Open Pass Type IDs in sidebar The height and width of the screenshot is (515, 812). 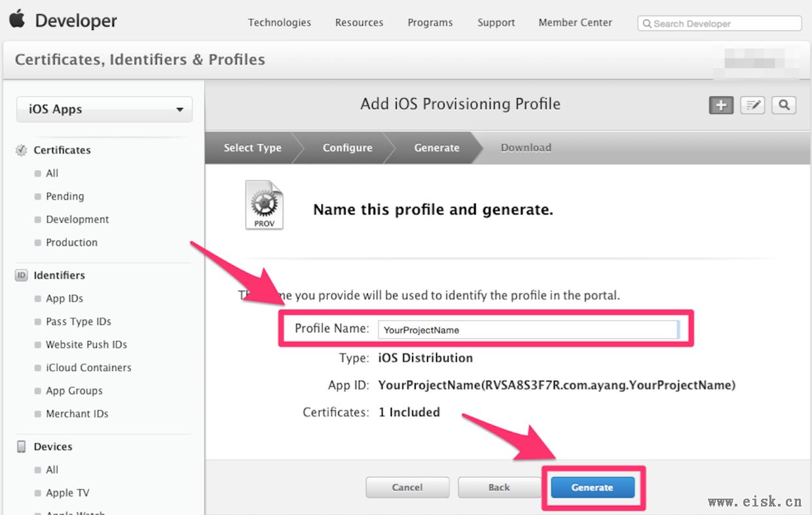pos(79,321)
